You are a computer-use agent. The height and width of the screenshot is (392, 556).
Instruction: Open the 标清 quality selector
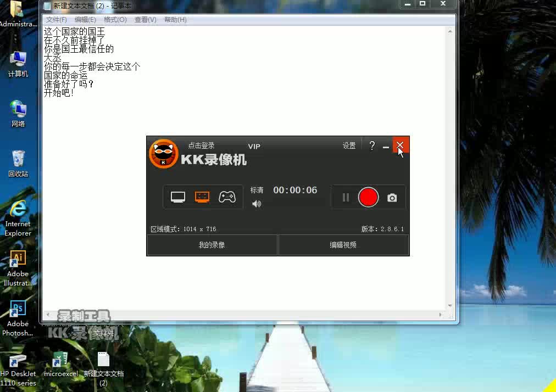(x=256, y=189)
